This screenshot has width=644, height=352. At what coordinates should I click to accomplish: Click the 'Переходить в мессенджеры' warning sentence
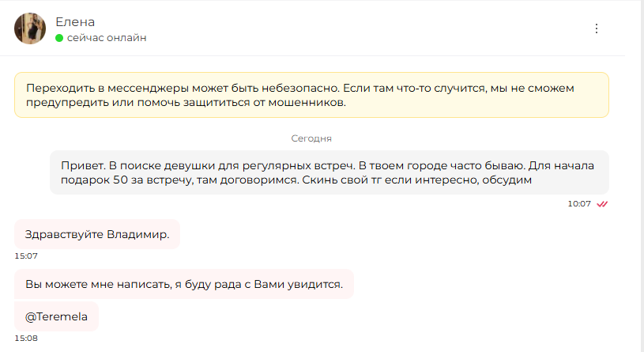(x=183, y=88)
